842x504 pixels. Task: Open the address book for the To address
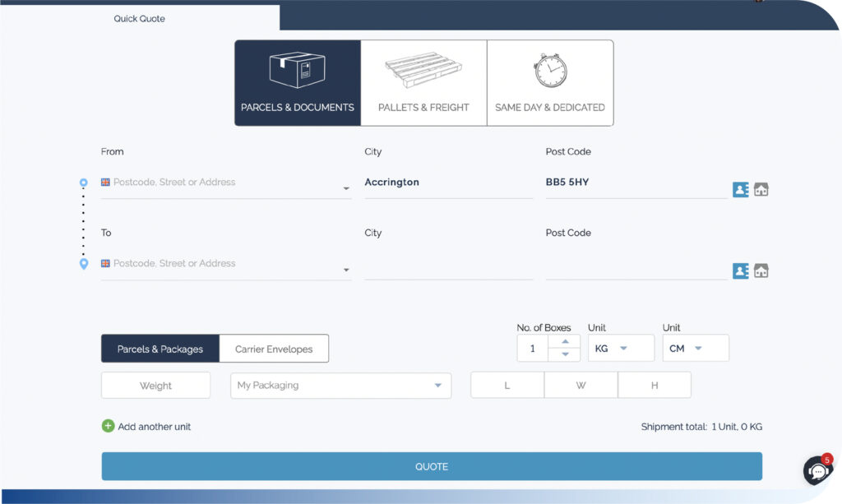pyautogui.click(x=739, y=270)
